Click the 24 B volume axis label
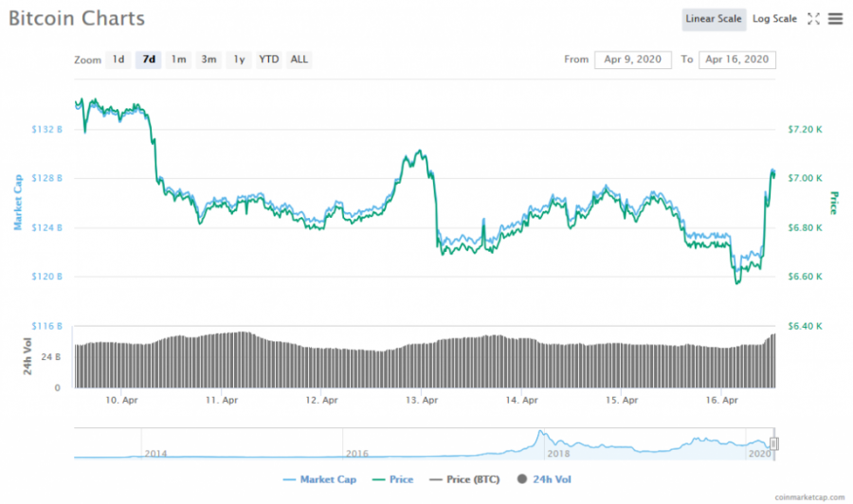 tap(50, 357)
